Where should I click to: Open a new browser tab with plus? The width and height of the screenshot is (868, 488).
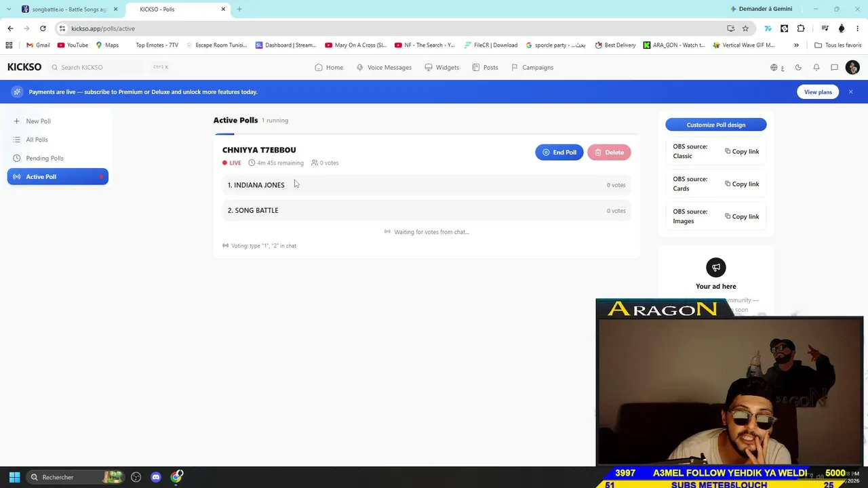point(239,9)
